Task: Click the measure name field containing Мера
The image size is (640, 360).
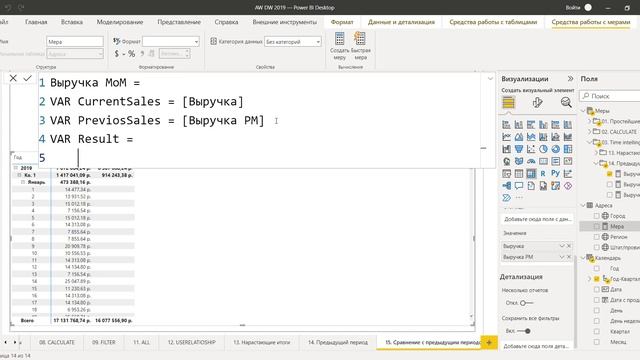Action: [x=75, y=42]
